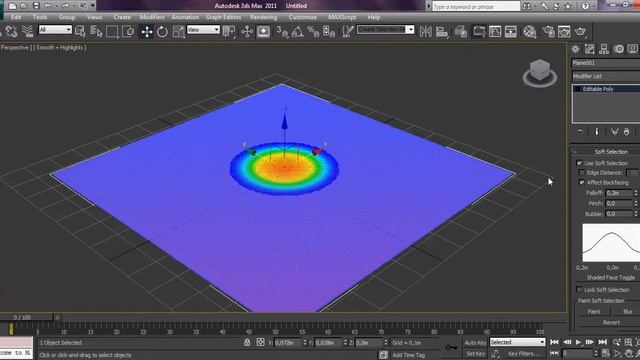The image size is (640, 360).
Task: Open the Modifiers menu
Action: [x=152, y=17]
